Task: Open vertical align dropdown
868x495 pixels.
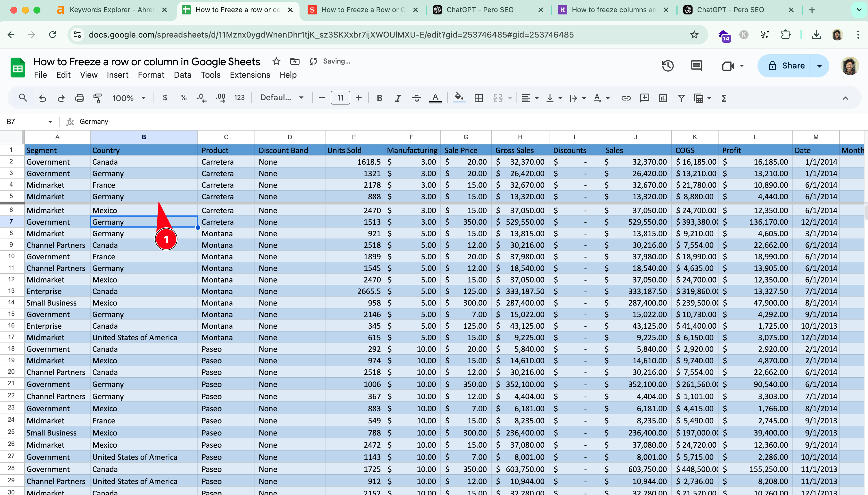Action: click(554, 98)
